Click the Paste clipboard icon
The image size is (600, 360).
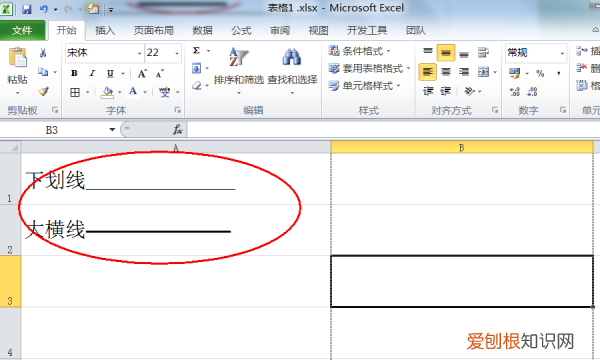[18, 58]
